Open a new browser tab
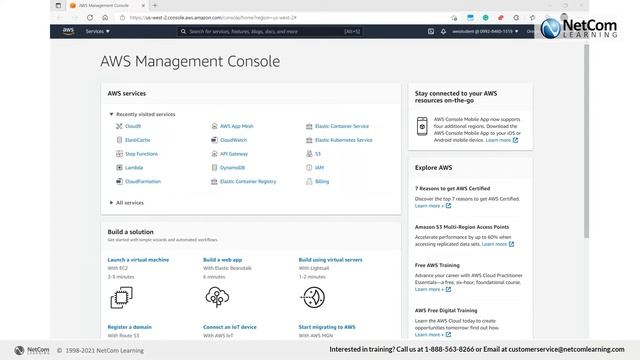 (155, 6)
